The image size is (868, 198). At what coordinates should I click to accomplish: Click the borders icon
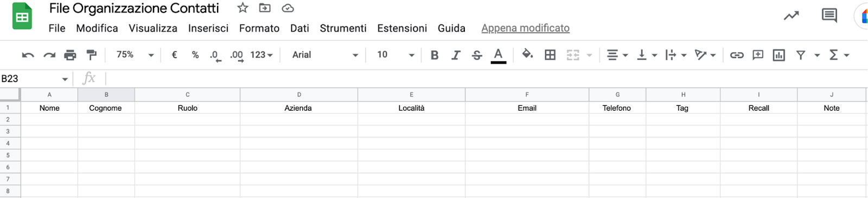[x=550, y=55]
